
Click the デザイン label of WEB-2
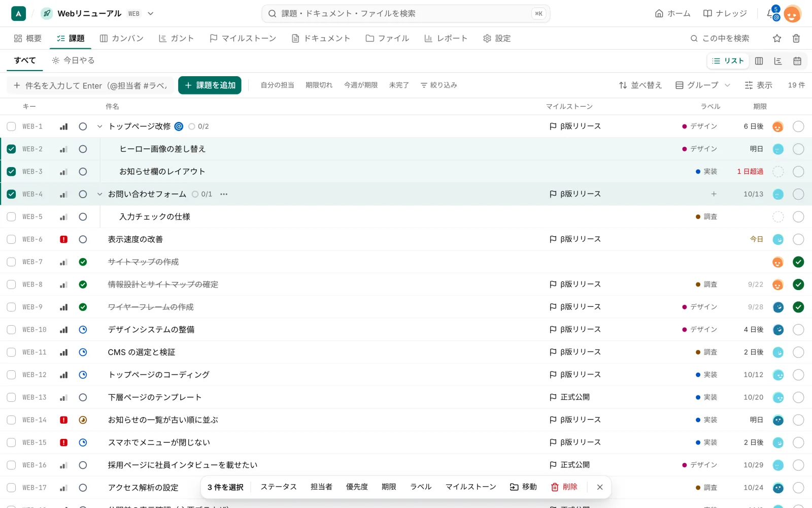coord(699,149)
